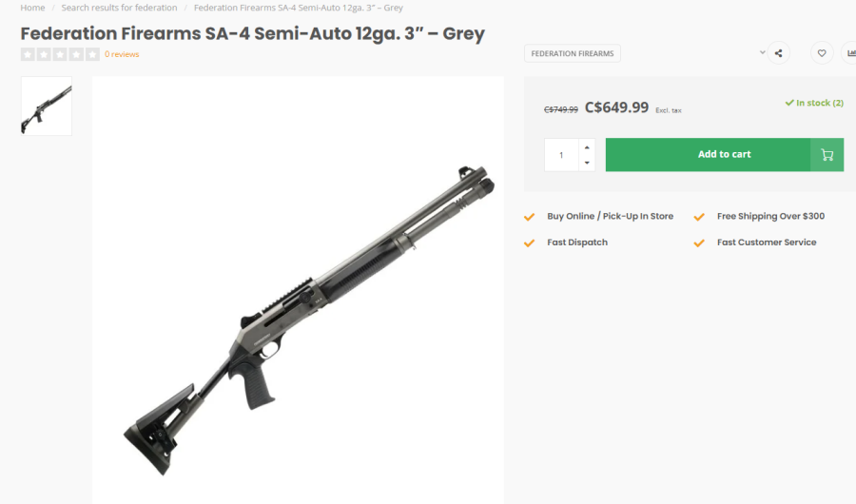Open the 0 reviews link
The height and width of the screenshot is (504, 856).
click(122, 54)
